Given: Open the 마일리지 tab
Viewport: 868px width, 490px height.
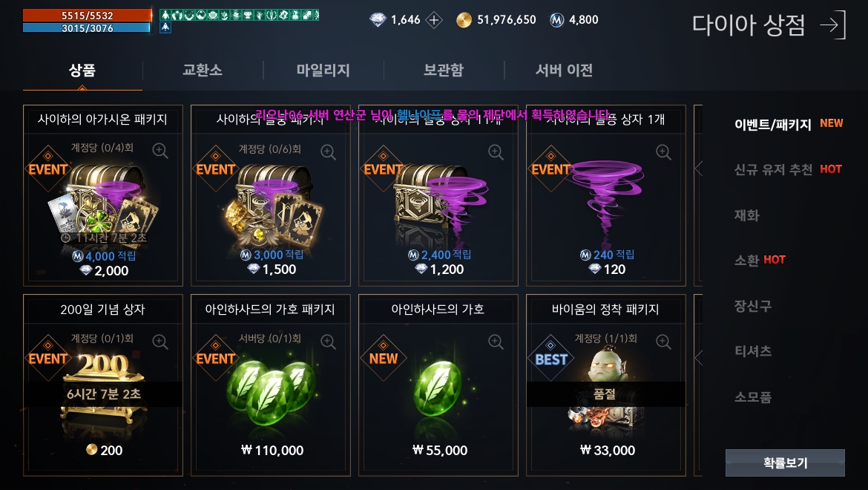Looking at the screenshot, I should click(323, 71).
